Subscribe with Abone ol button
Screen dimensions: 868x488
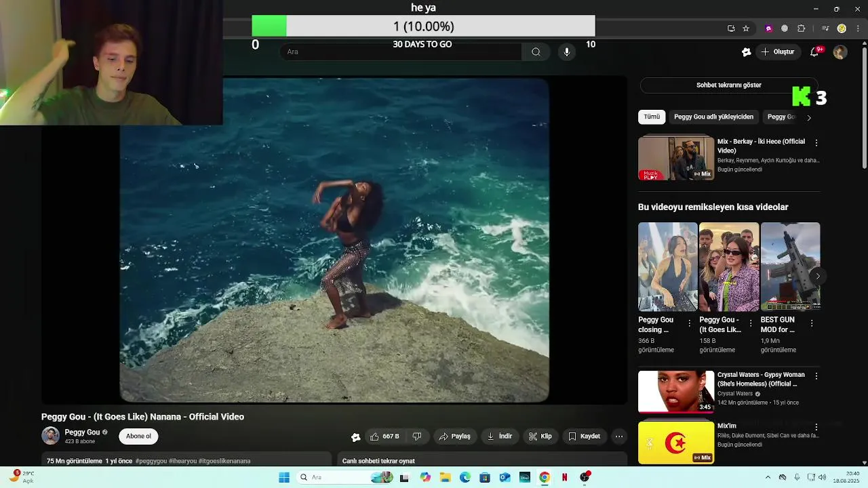(x=138, y=436)
